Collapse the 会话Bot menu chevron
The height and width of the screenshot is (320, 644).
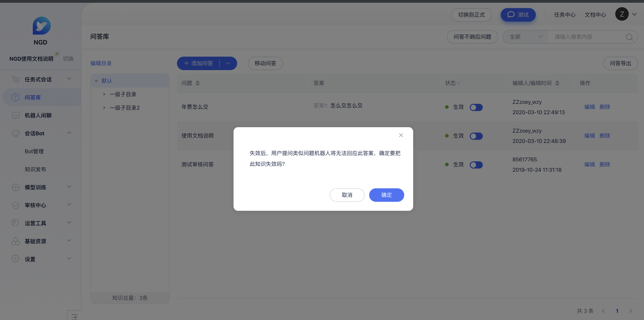69,133
